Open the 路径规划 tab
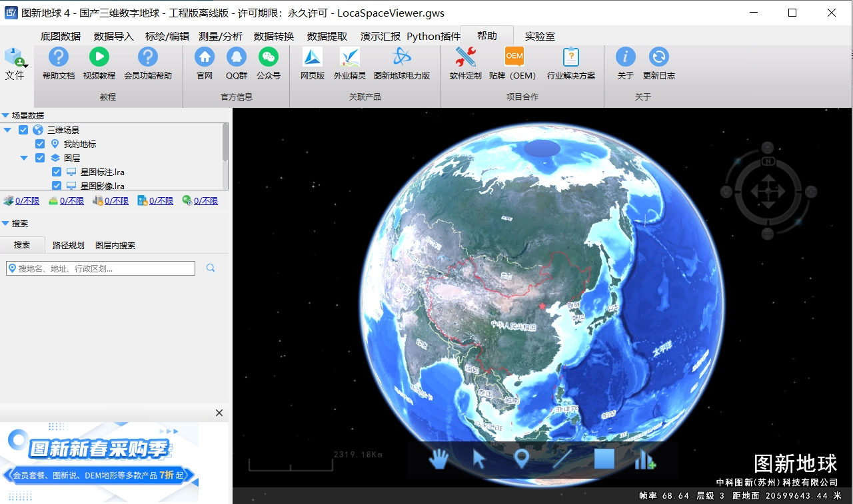This screenshot has height=504, width=853. (69, 245)
